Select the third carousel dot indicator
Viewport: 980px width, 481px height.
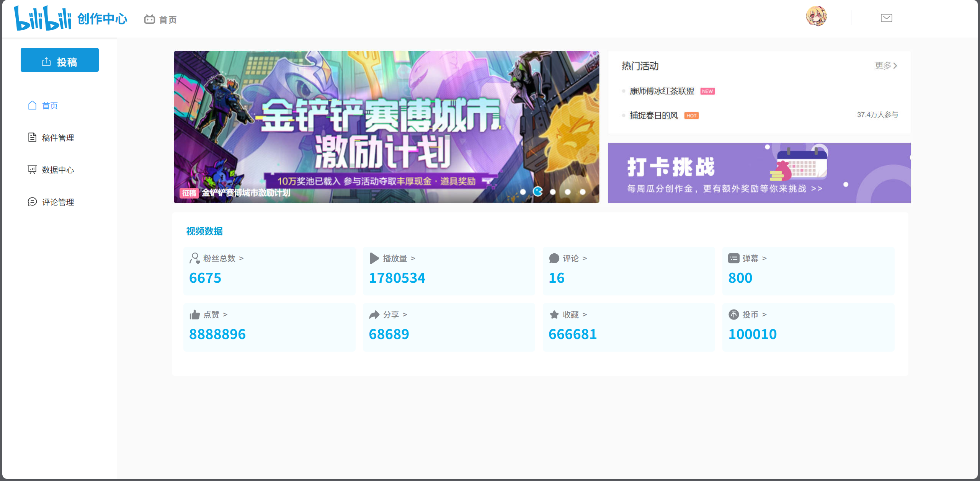(553, 192)
